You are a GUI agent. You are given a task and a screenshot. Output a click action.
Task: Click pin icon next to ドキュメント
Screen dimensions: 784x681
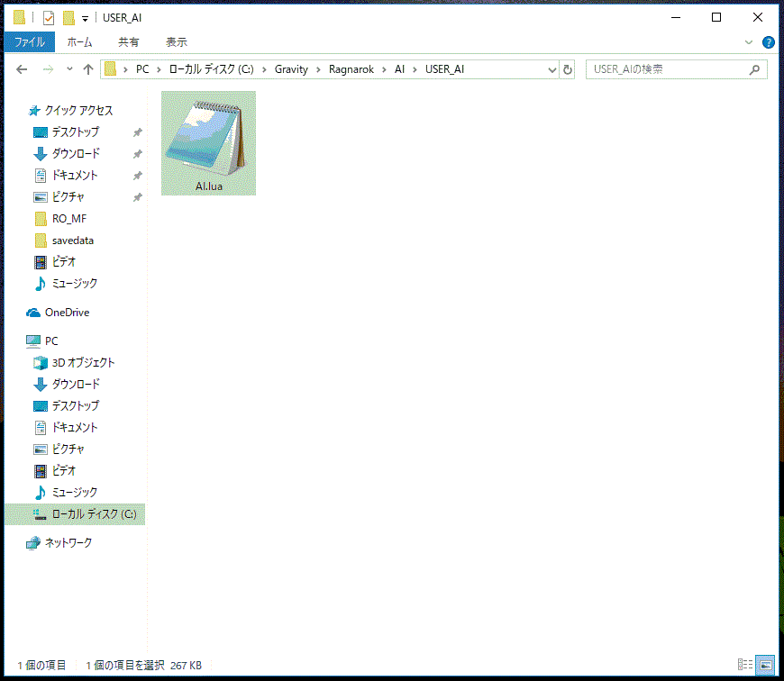click(138, 176)
